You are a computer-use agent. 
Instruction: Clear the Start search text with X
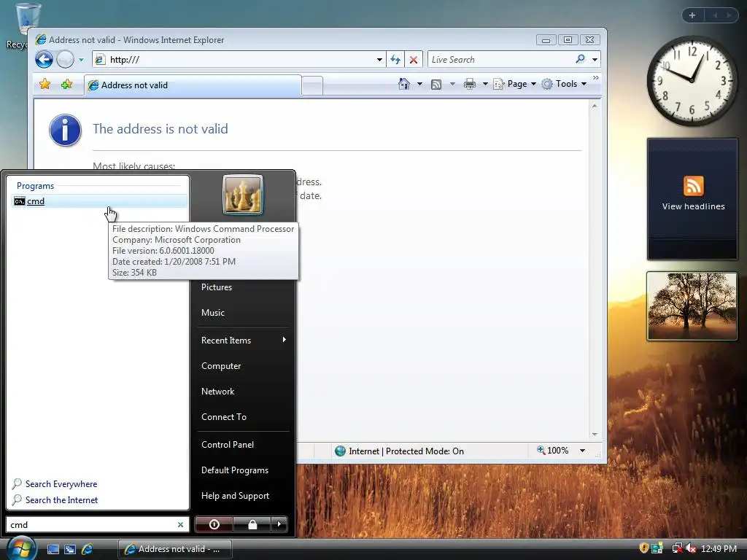[x=181, y=525]
